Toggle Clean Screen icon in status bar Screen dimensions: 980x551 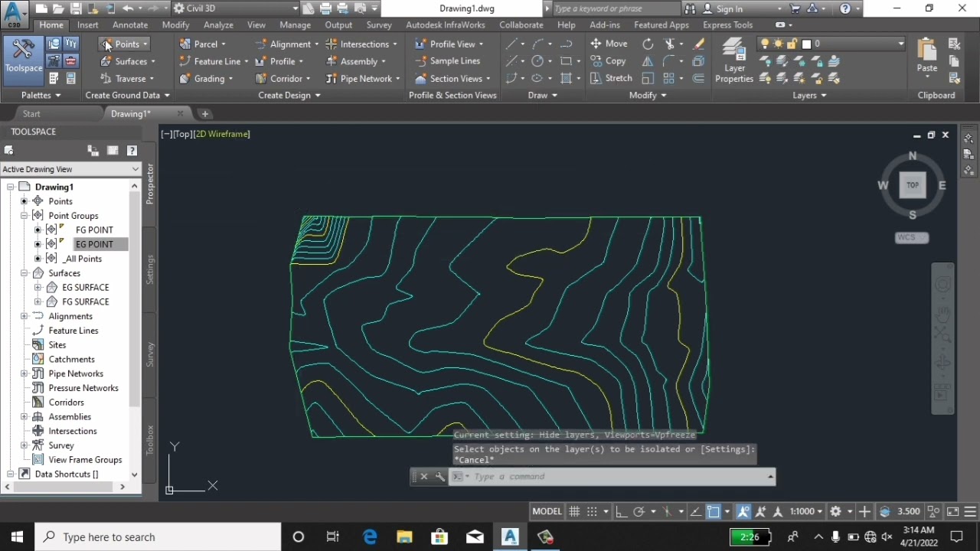pyautogui.click(x=953, y=511)
